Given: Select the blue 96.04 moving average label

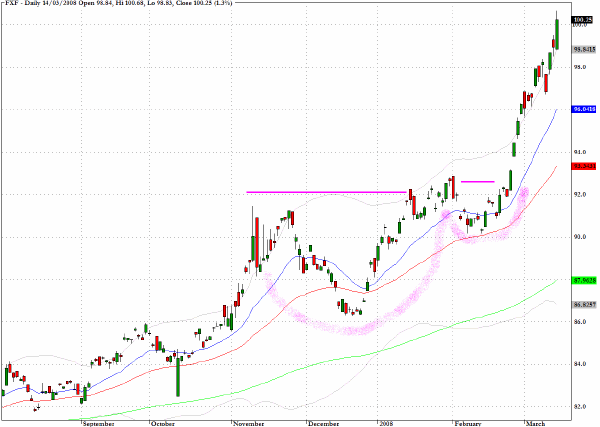Looking at the screenshot, I should tap(584, 109).
